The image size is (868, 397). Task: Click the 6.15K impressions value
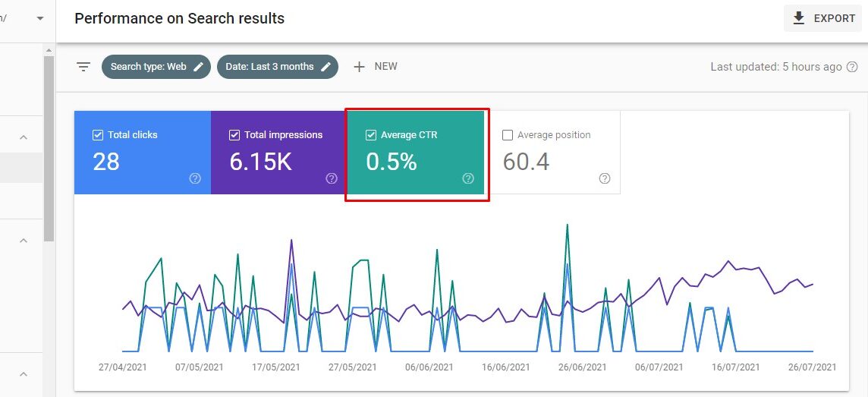click(261, 162)
